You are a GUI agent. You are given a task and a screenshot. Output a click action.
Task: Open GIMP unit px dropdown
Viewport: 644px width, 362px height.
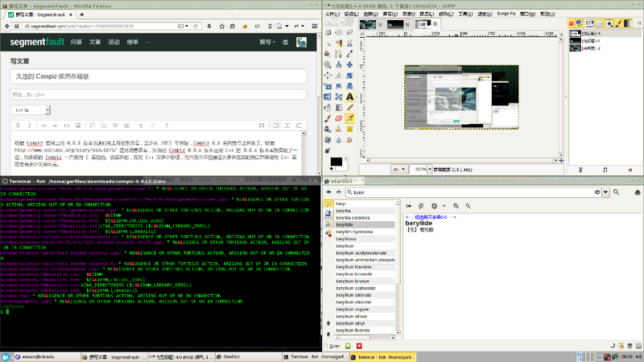399,169
